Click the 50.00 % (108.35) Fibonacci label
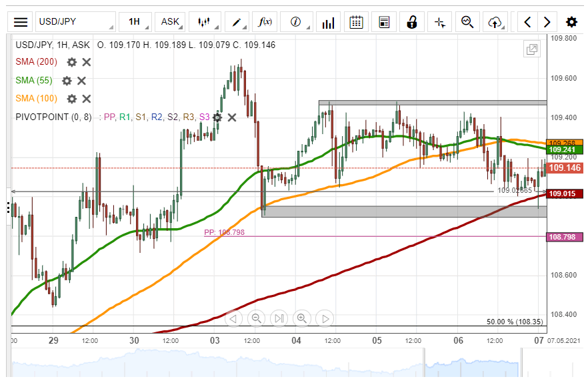Image resolution: width=588 pixels, height=379 pixels. 515,322
